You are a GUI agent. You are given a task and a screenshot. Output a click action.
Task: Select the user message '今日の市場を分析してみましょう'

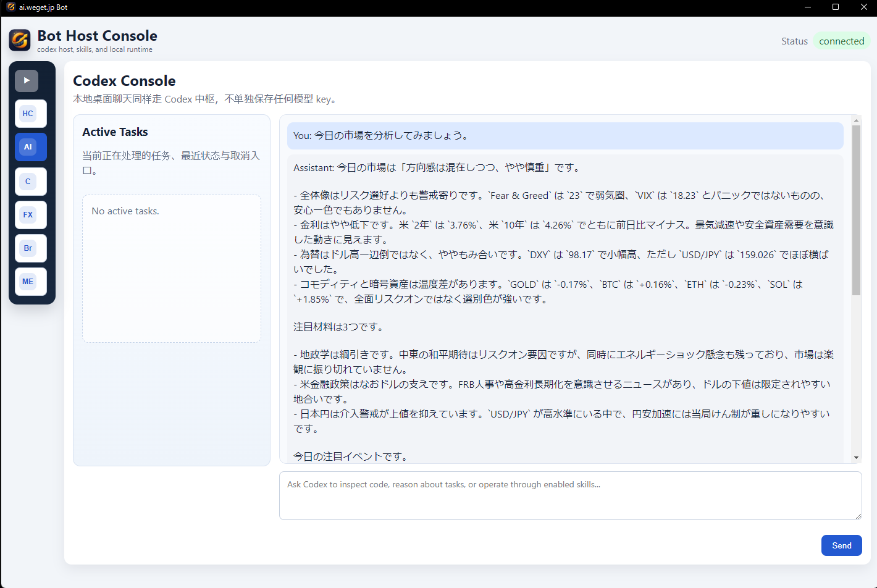(x=565, y=135)
